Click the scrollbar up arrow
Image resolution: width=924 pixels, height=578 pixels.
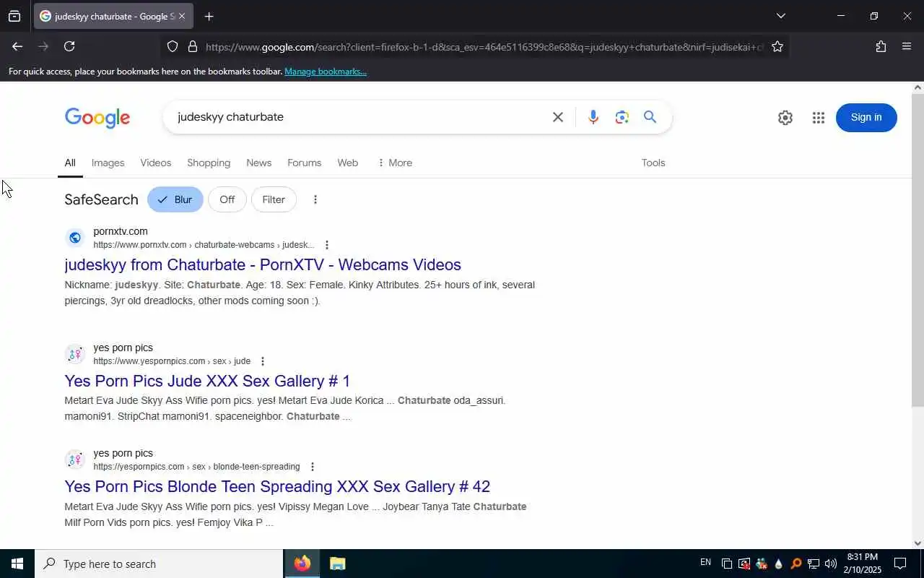(x=918, y=87)
